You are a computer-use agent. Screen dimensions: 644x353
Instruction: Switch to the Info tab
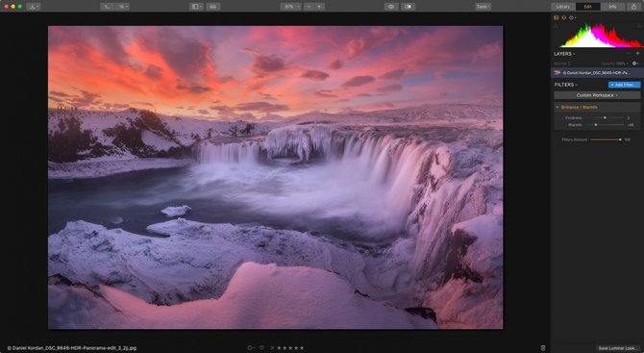tap(612, 7)
